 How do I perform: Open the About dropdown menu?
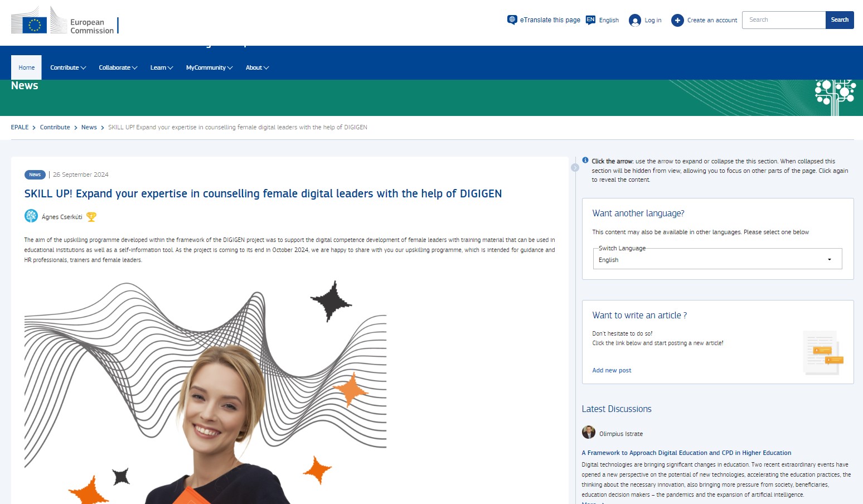pyautogui.click(x=258, y=67)
